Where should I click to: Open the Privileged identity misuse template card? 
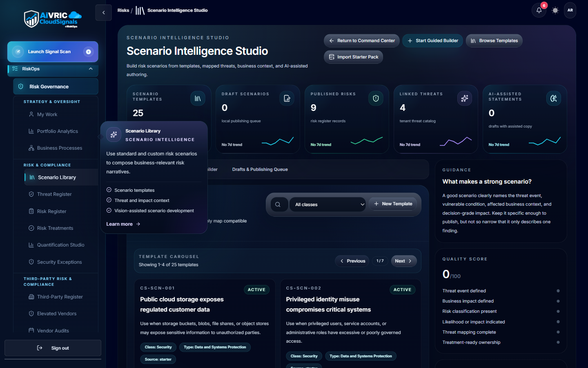point(350,323)
